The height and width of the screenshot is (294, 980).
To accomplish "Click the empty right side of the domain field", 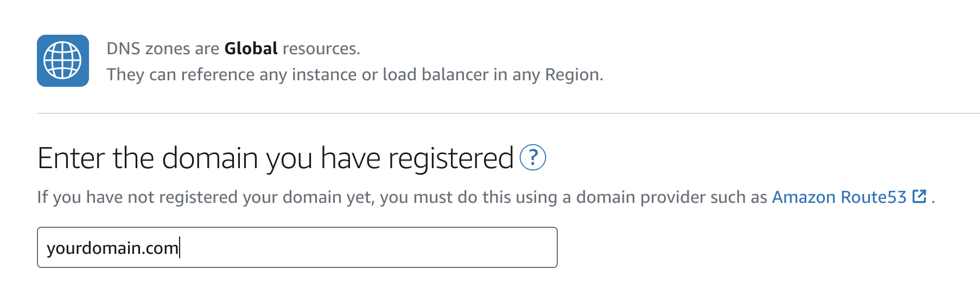I will pyautogui.click(x=434, y=247).
